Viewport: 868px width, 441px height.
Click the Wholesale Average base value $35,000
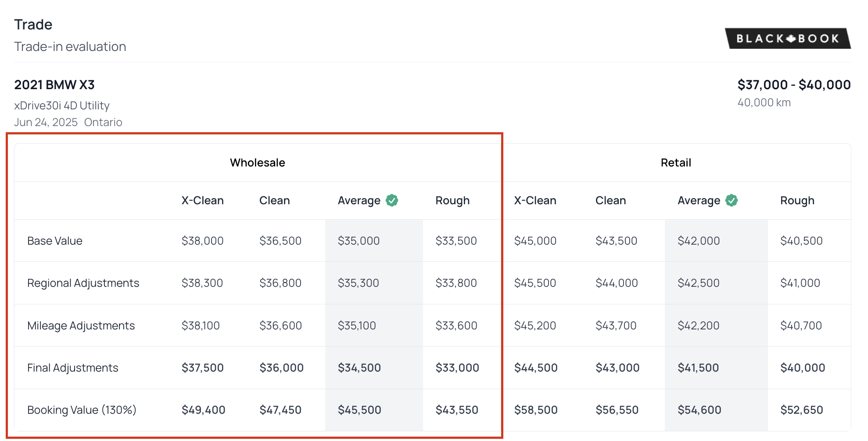tap(359, 241)
